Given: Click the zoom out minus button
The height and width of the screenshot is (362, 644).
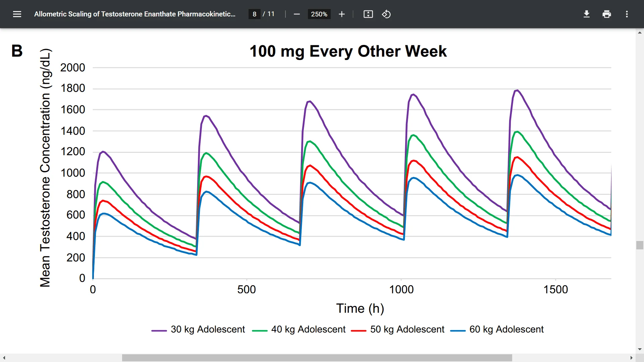Looking at the screenshot, I should pos(297,14).
